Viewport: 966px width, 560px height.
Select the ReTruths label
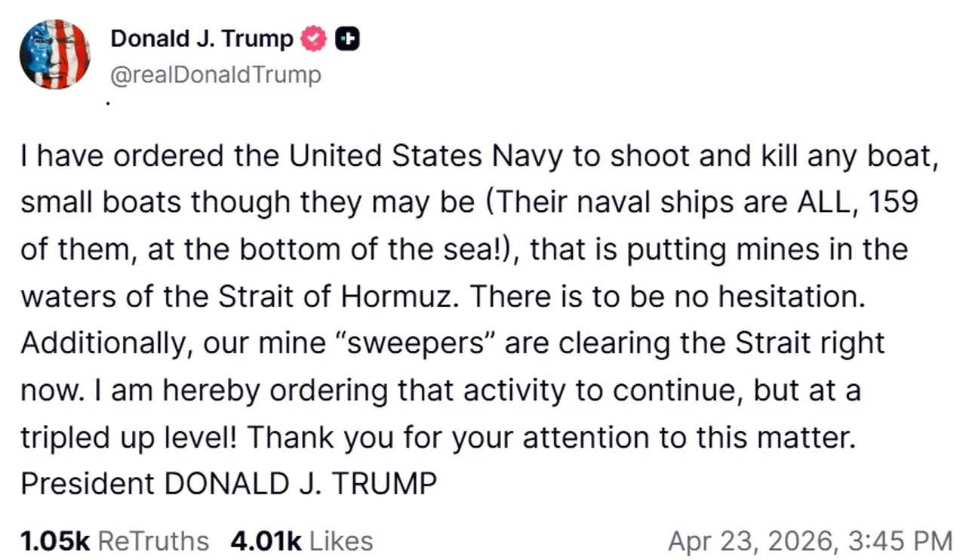pos(154,540)
